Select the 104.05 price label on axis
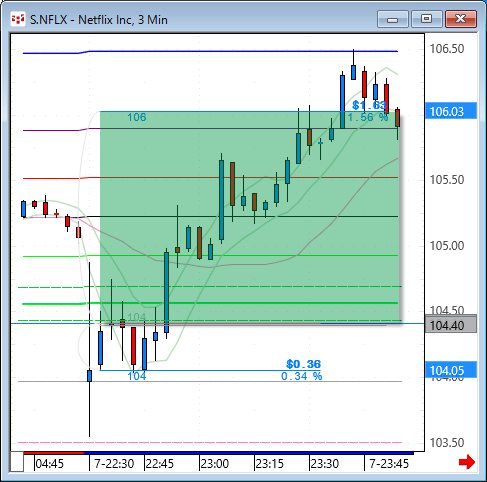This screenshot has width=487, height=482. [x=451, y=370]
